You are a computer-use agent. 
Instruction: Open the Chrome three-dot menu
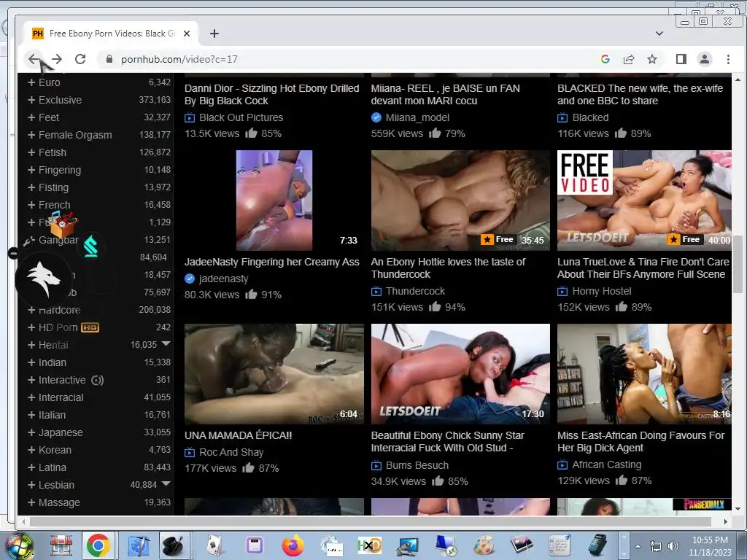coord(728,59)
